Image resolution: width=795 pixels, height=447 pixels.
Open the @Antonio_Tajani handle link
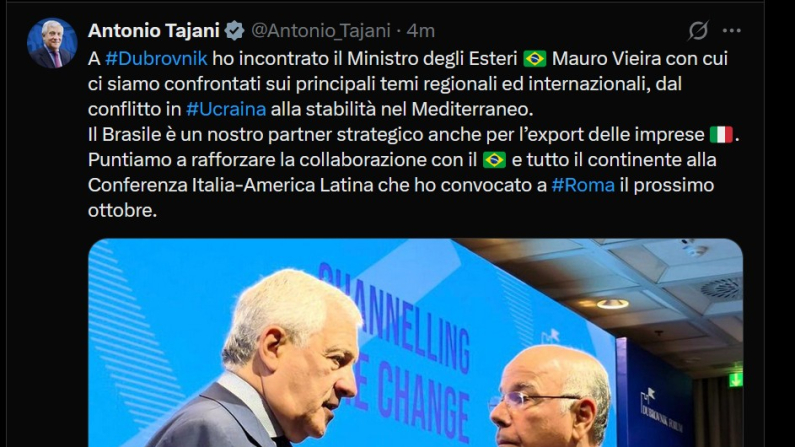(321, 31)
